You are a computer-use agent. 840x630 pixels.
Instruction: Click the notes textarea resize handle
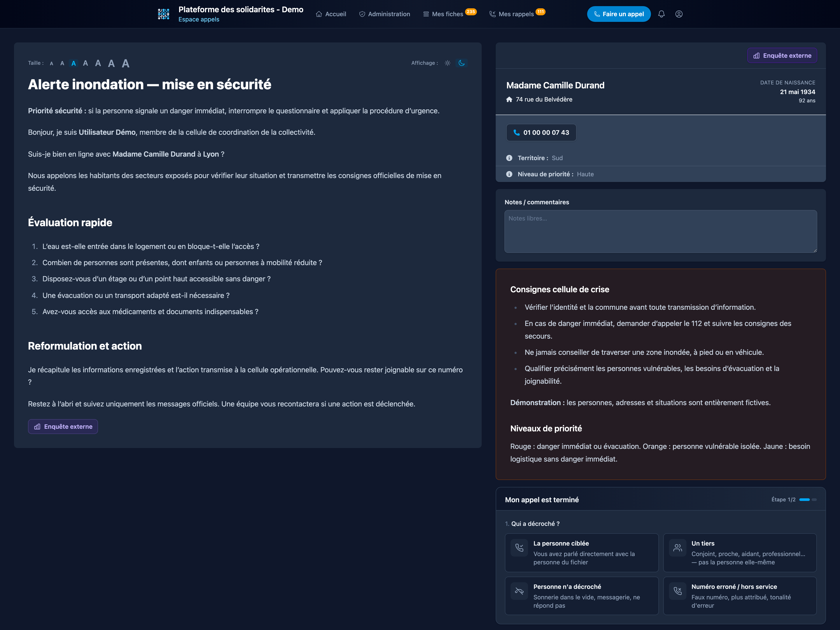(x=815, y=250)
